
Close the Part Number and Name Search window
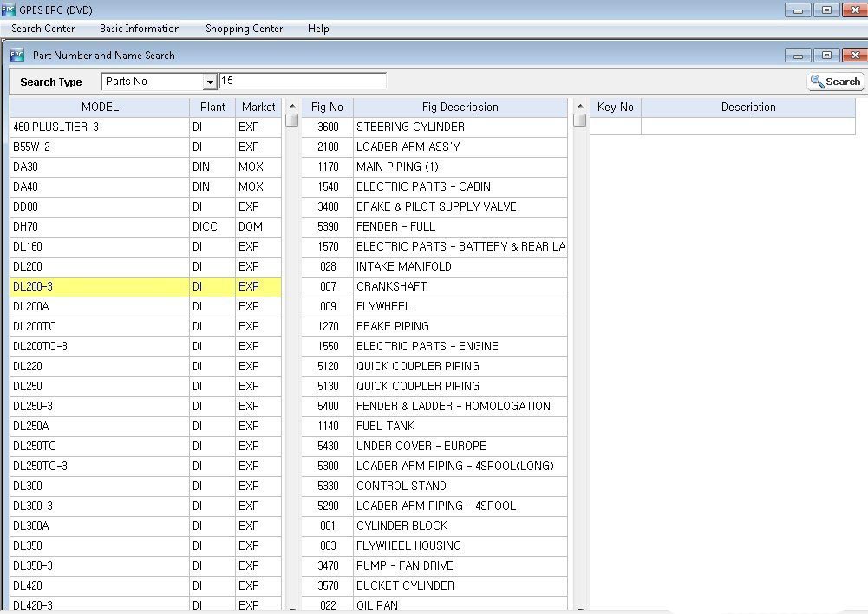(853, 56)
